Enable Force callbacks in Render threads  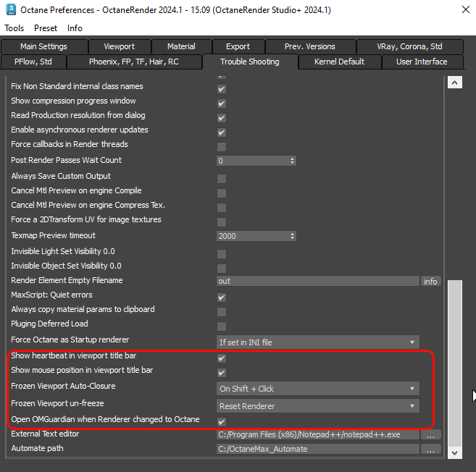222,146
